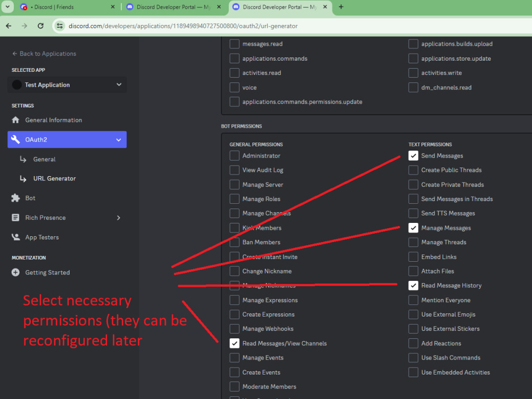Open a new browser tab
Viewport: 532px width, 399px height.
(x=341, y=7)
